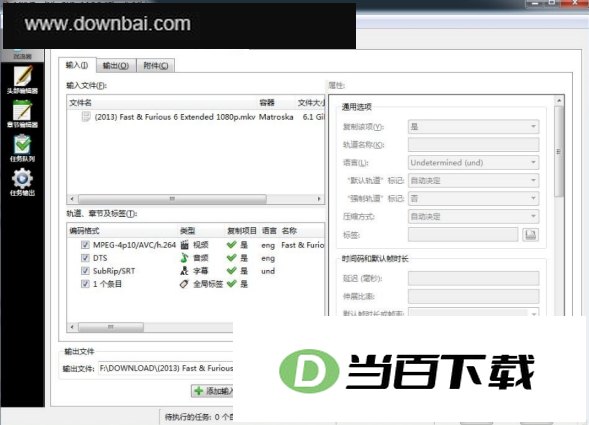The height and width of the screenshot is (425, 589).
Task: Click the input files horizontal scrollbar thumb
Action: click(172, 199)
